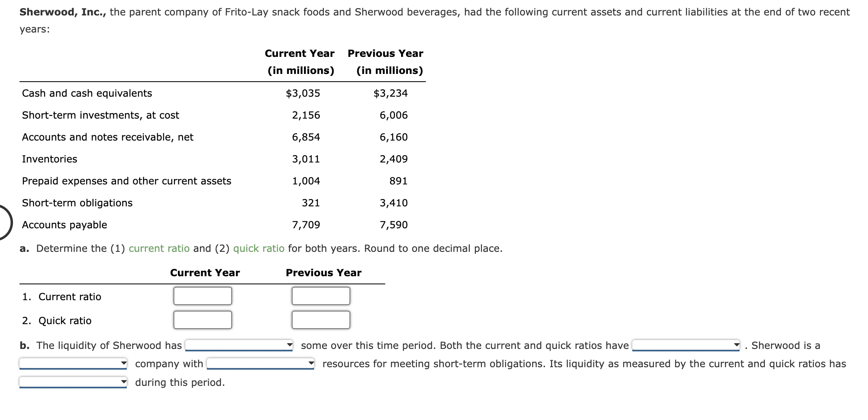Select the Accounts payable row label
The image size is (868, 420).
pos(65,225)
